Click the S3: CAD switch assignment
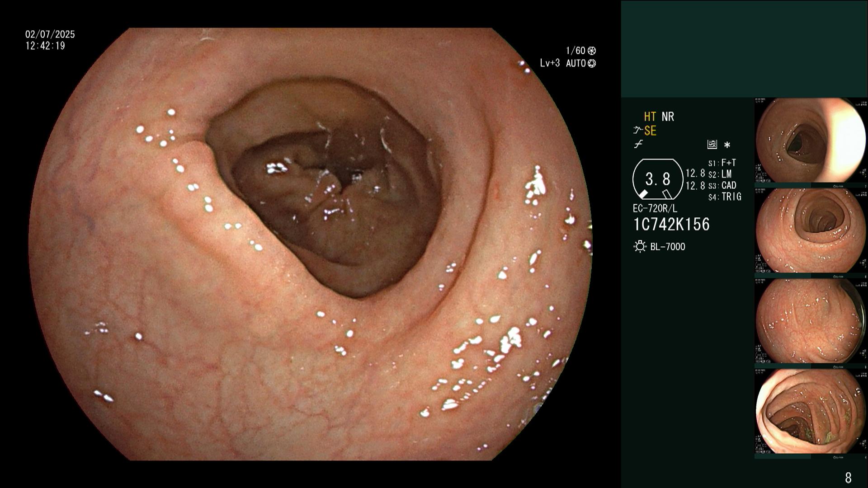The height and width of the screenshot is (488, 868). pos(722,185)
